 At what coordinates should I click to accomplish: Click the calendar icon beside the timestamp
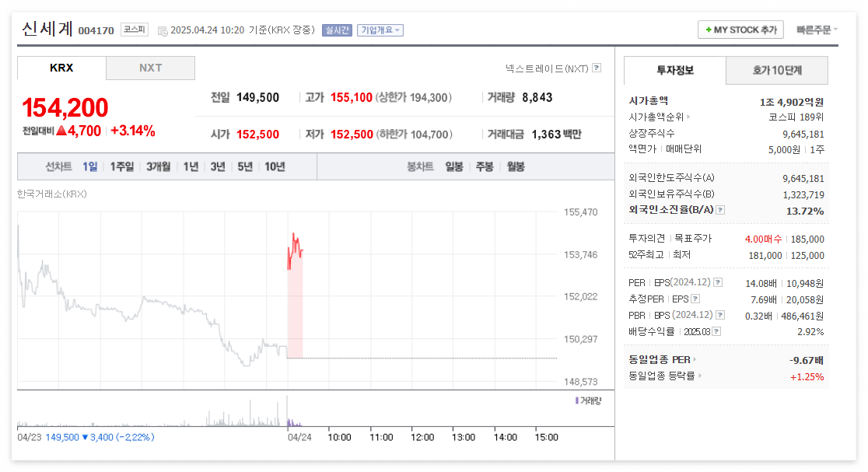point(161,31)
